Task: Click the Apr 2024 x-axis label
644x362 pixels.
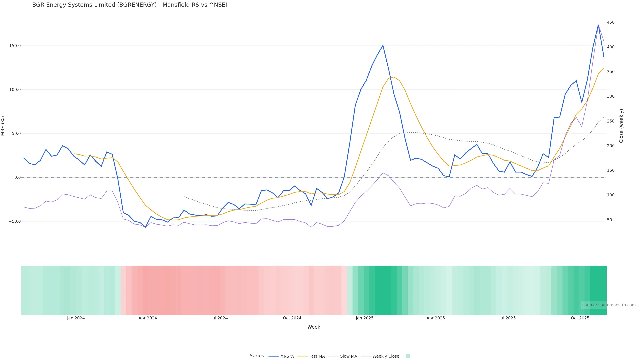Action: (148, 318)
